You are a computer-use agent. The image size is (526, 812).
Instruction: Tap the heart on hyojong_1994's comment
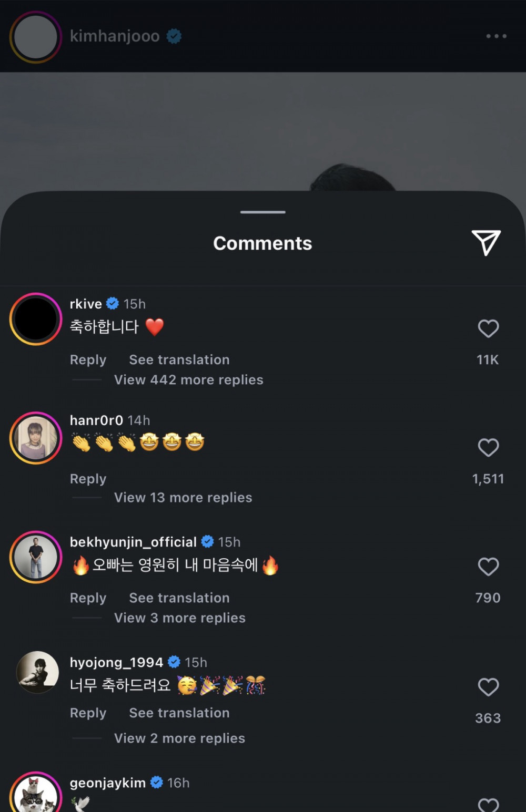[x=488, y=687]
